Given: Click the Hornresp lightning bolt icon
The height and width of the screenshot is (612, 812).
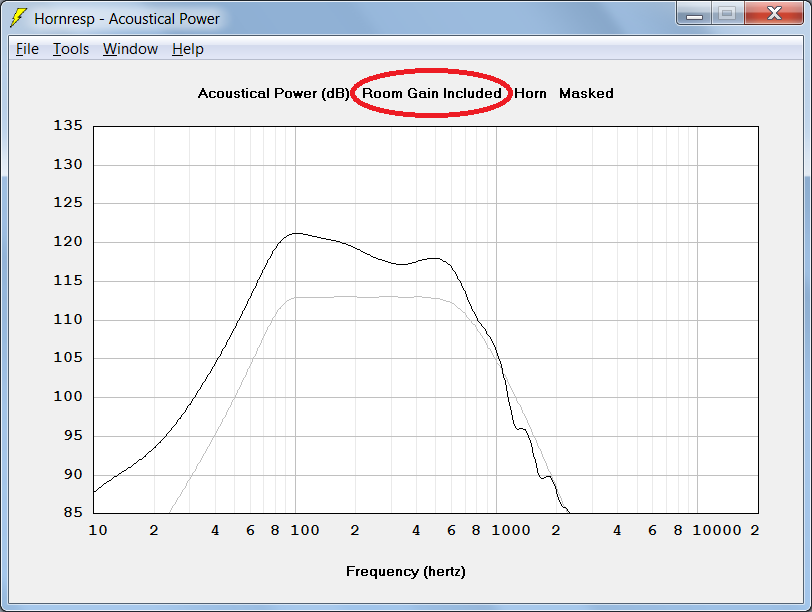Looking at the screenshot, I should pyautogui.click(x=18, y=18).
